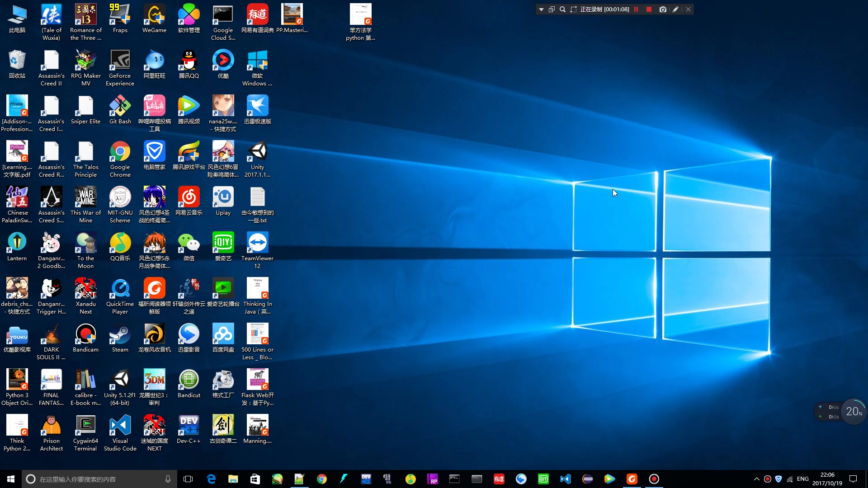This screenshot has height=488, width=868.
Task: Launch the calibre E-book management shortcut
Action: 85,387
